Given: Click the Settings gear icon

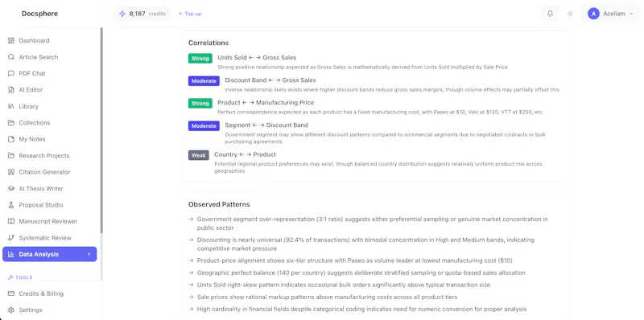Looking at the screenshot, I should [11, 310].
